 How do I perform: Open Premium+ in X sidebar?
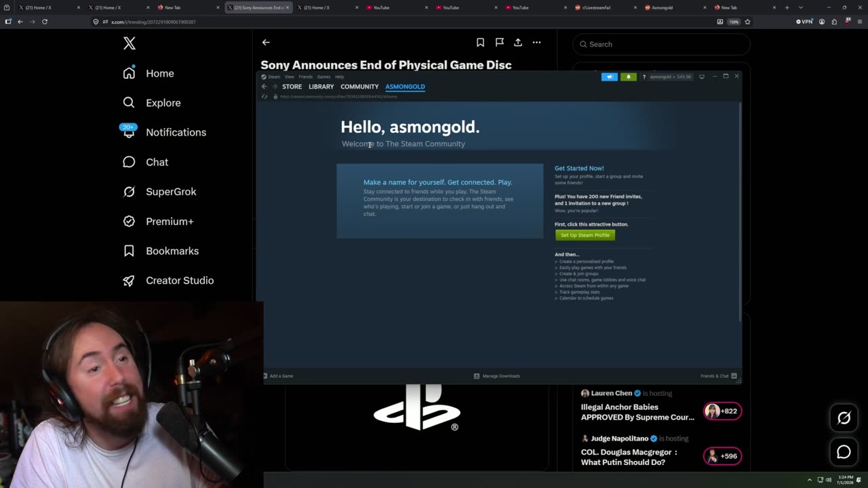click(x=158, y=222)
